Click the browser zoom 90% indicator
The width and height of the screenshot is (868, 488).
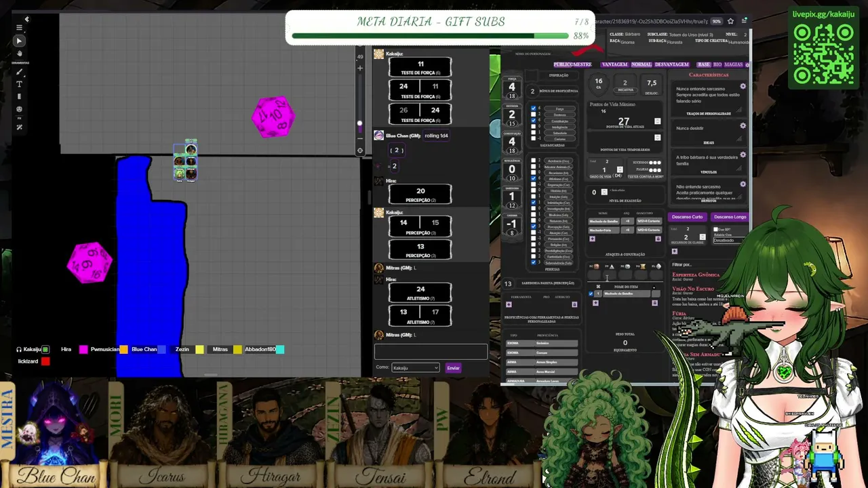[x=716, y=21]
